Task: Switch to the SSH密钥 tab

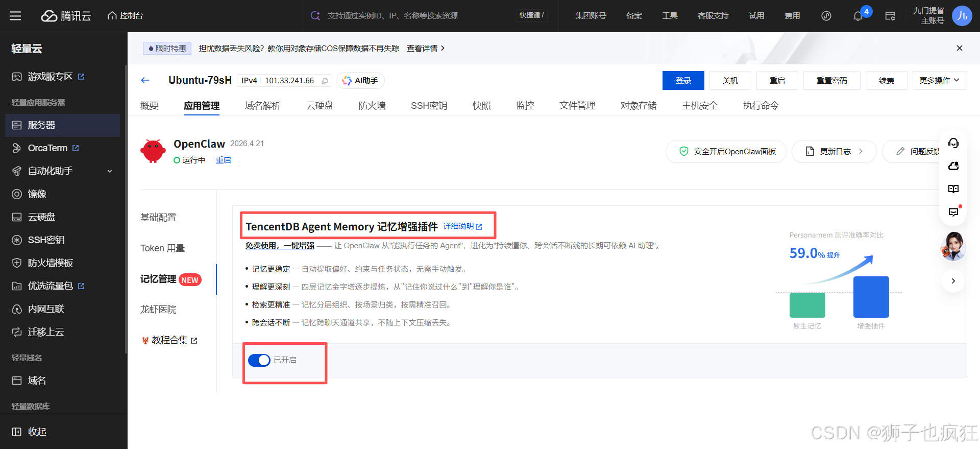Action: coord(429,106)
